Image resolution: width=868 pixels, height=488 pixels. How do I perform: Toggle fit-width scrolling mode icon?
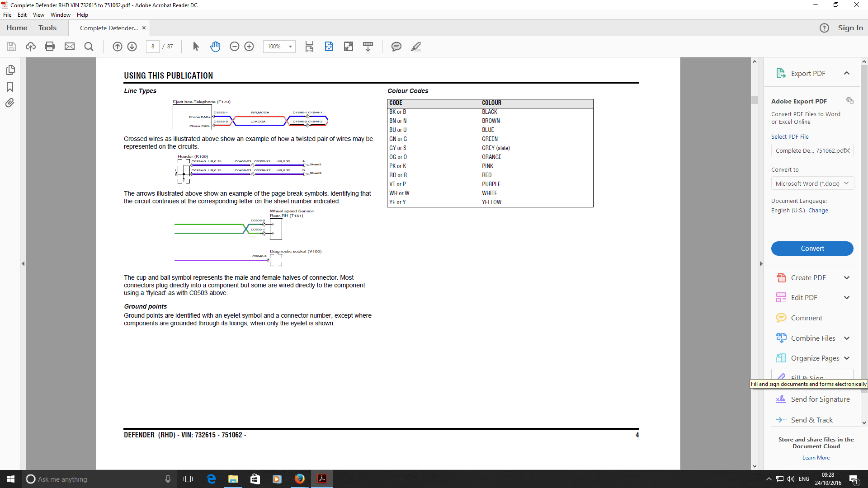[x=309, y=47]
